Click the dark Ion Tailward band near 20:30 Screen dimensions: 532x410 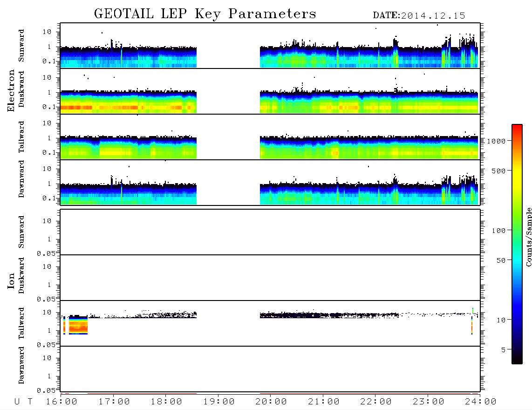[x=297, y=315]
